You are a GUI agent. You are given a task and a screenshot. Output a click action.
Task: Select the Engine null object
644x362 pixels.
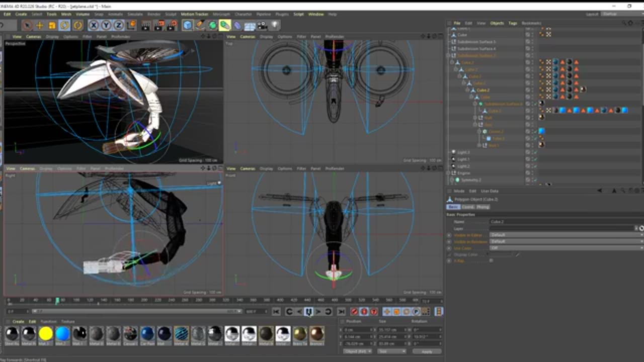463,173
